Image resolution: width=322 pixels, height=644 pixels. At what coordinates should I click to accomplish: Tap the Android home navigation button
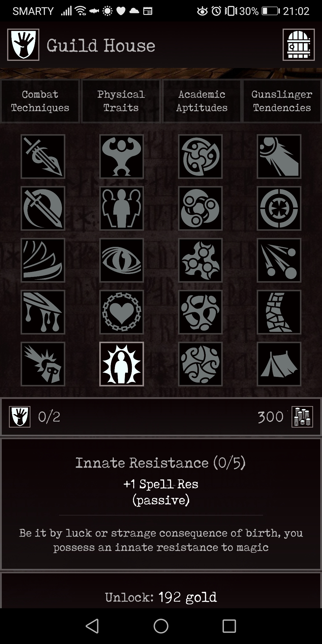[x=161, y=626]
